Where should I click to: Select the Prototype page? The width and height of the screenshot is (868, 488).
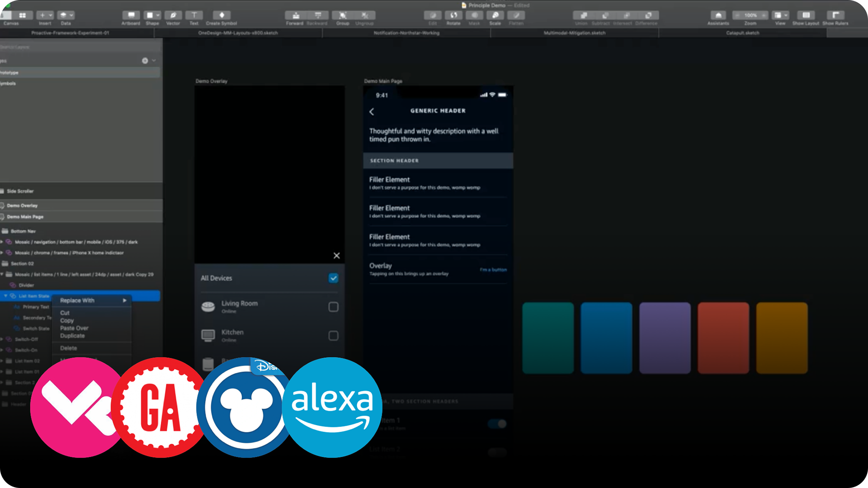(x=80, y=72)
